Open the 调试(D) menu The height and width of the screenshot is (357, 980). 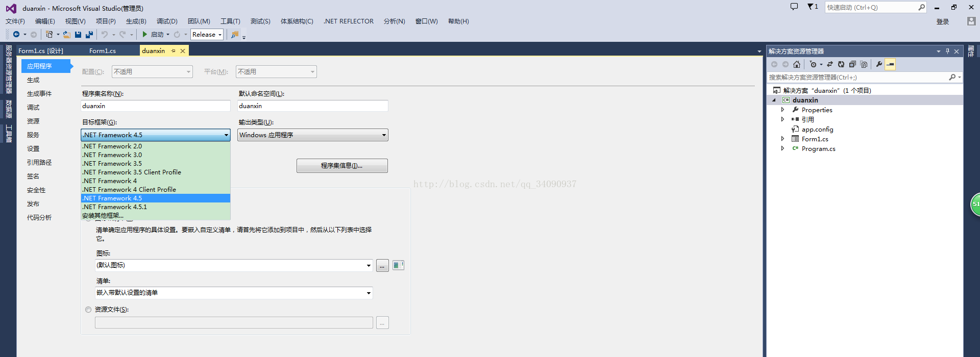pyautogui.click(x=167, y=21)
